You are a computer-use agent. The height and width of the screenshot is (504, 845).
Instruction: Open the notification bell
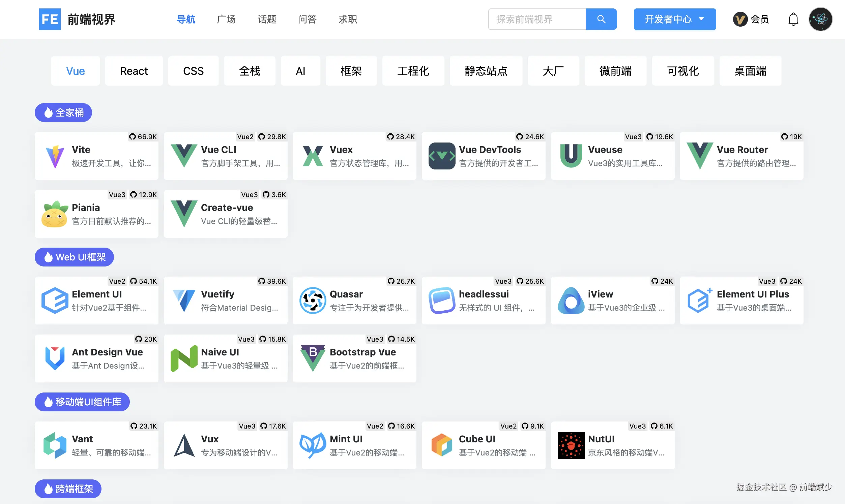click(x=793, y=19)
